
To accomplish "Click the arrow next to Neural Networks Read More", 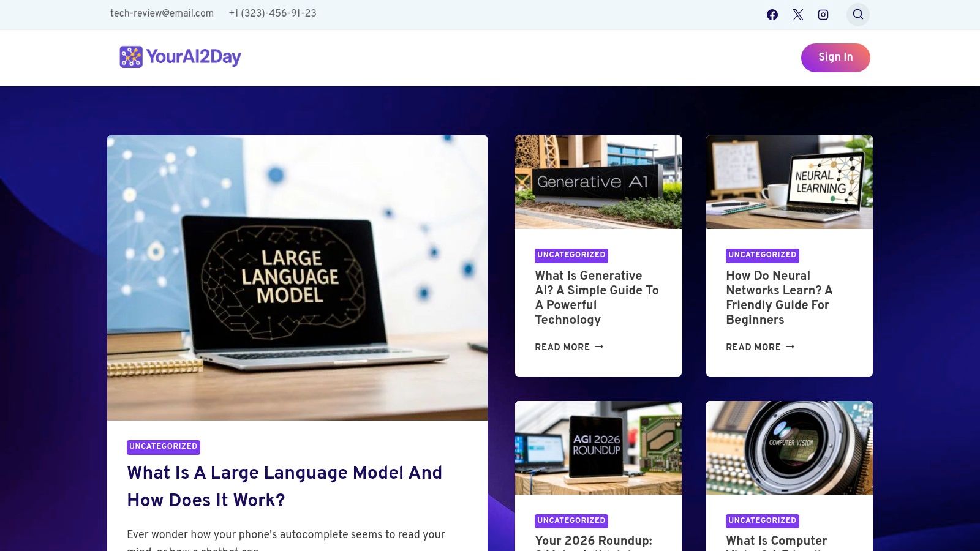I will [790, 347].
